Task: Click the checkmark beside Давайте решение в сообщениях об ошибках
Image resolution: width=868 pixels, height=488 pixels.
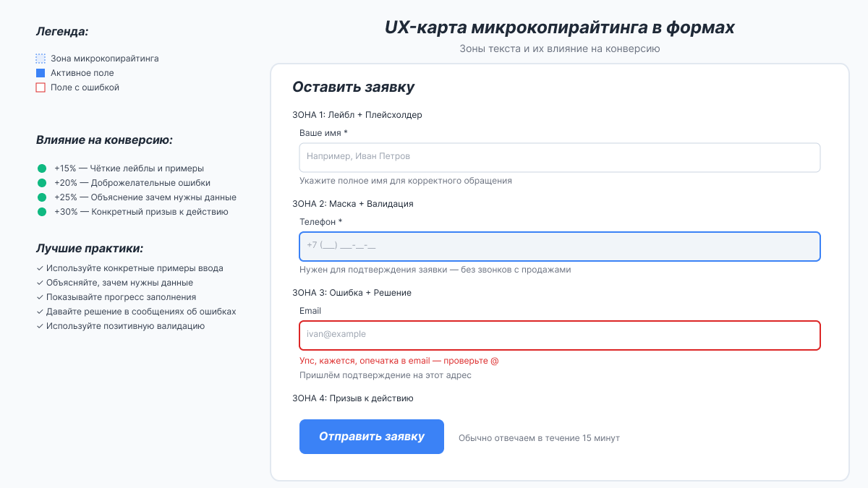Action: (x=39, y=311)
